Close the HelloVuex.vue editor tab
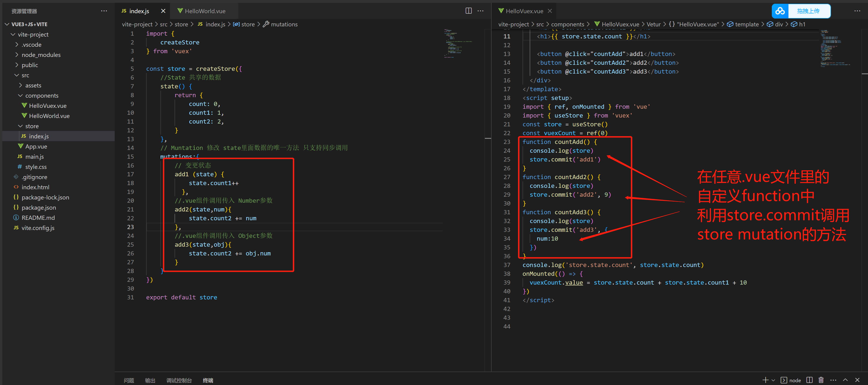 coord(550,11)
